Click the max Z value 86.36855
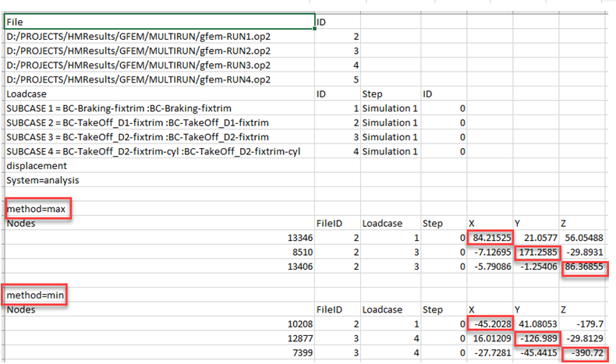This screenshot has height=364, width=616. [x=582, y=267]
